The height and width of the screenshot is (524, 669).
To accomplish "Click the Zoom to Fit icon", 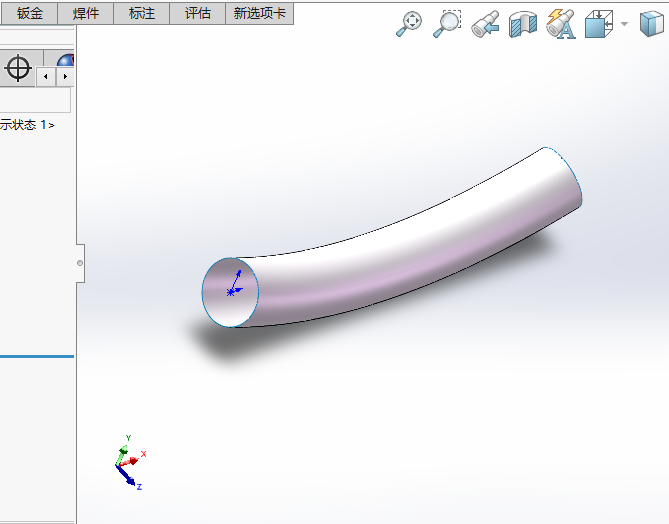I will pos(409,24).
